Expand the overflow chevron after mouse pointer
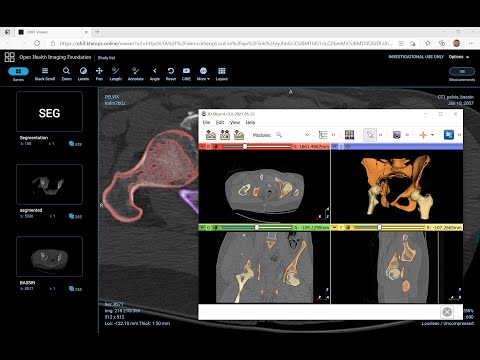Screen dimensions: 480x360 380,135
